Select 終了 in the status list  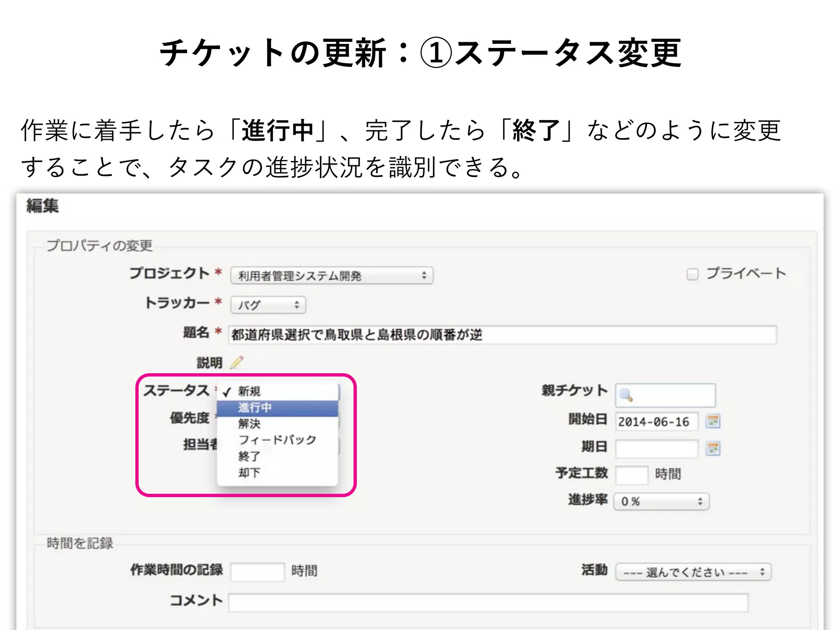click(x=277, y=456)
